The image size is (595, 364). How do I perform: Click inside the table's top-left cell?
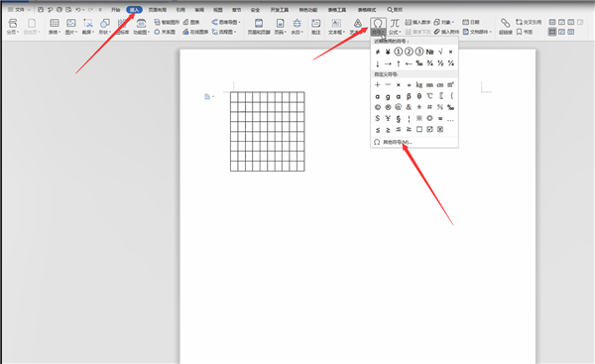click(234, 97)
